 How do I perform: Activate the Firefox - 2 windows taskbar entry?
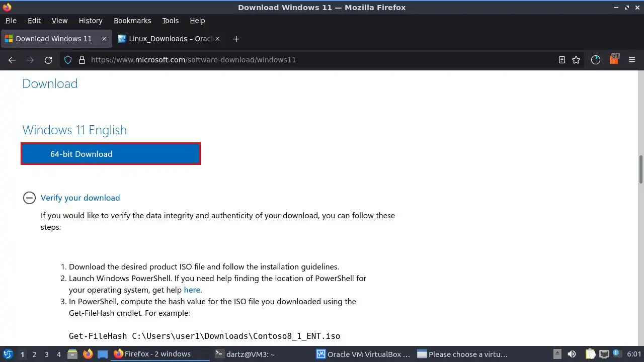[x=160, y=354]
